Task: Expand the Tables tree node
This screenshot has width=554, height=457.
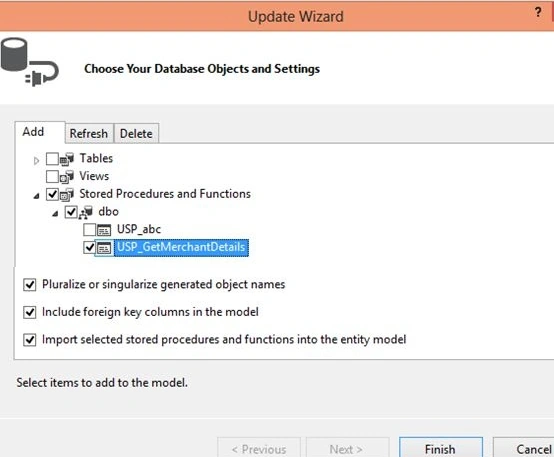Action: pos(36,161)
